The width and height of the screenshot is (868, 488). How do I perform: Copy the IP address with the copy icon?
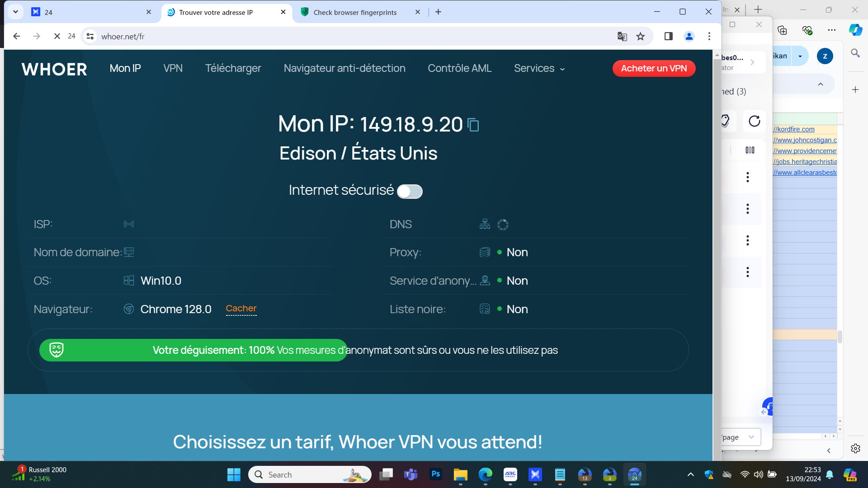(x=473, y=125)
